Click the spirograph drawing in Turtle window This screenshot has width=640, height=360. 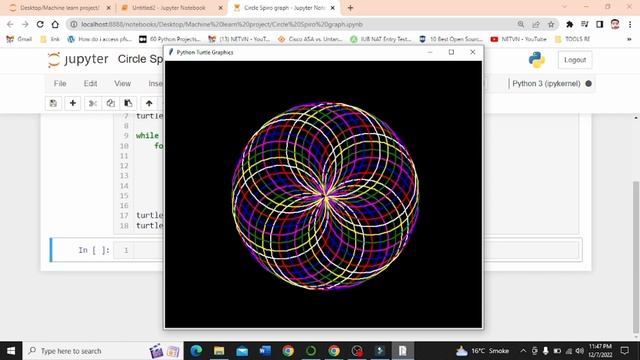coord(325,196)
